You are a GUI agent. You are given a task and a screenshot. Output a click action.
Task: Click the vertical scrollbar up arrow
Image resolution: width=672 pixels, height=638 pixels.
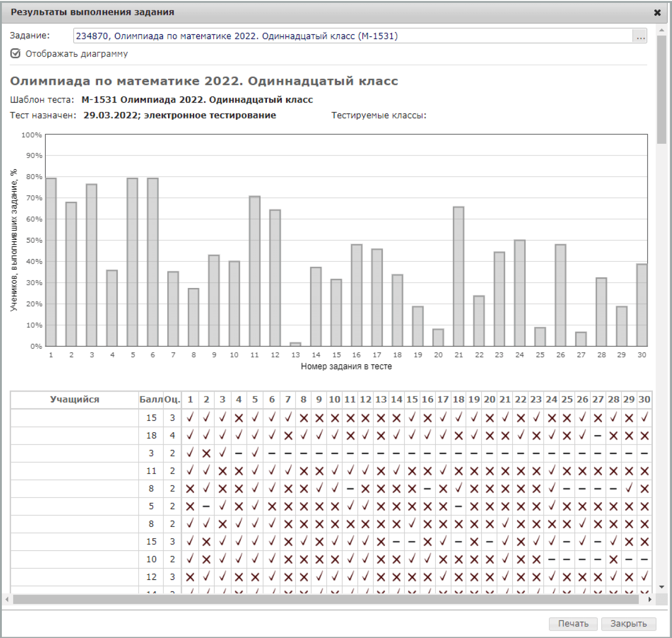tap(661, 30)
